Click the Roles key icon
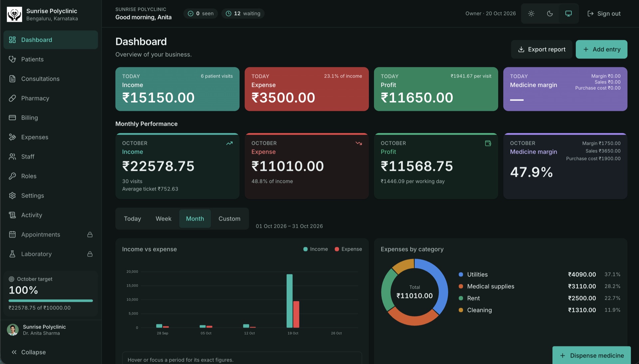This screenshot has height=364, width=639. coord(12,176)
